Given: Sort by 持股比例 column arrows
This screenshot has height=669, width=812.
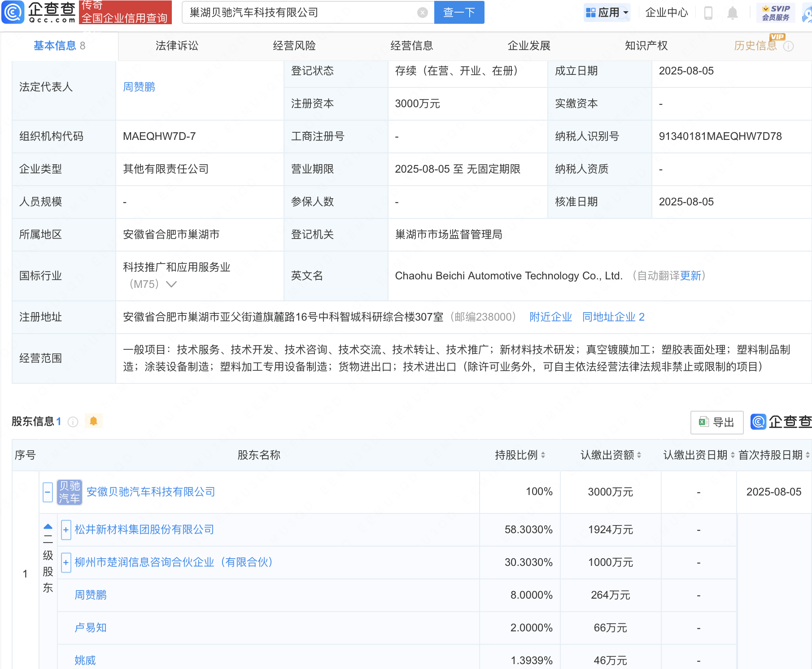Looking at the screenshot, I should click(x=543, y=455).
